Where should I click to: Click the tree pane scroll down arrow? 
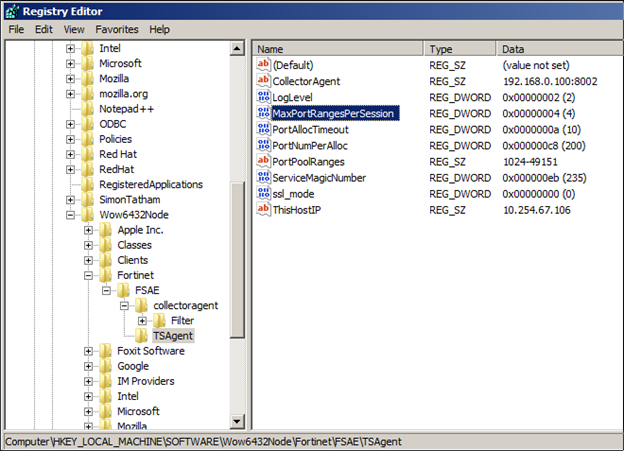pos(237,422)
